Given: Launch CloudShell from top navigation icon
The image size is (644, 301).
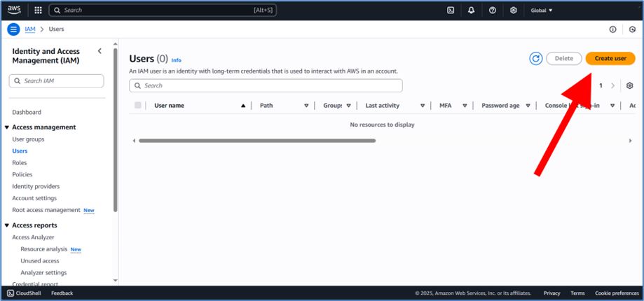Looking at the screenshot, I should 451,10.
